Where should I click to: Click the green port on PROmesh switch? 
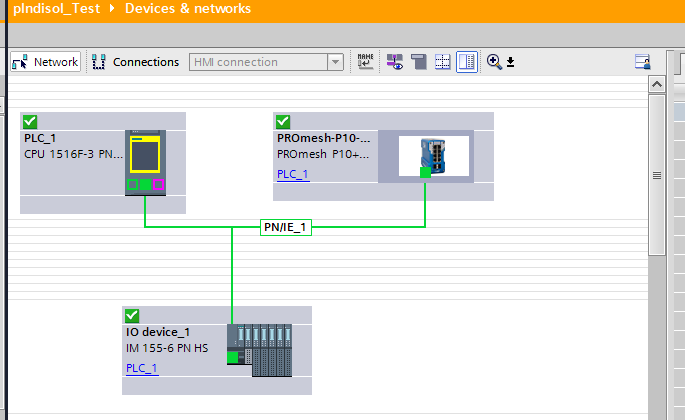tap(425, 173)
